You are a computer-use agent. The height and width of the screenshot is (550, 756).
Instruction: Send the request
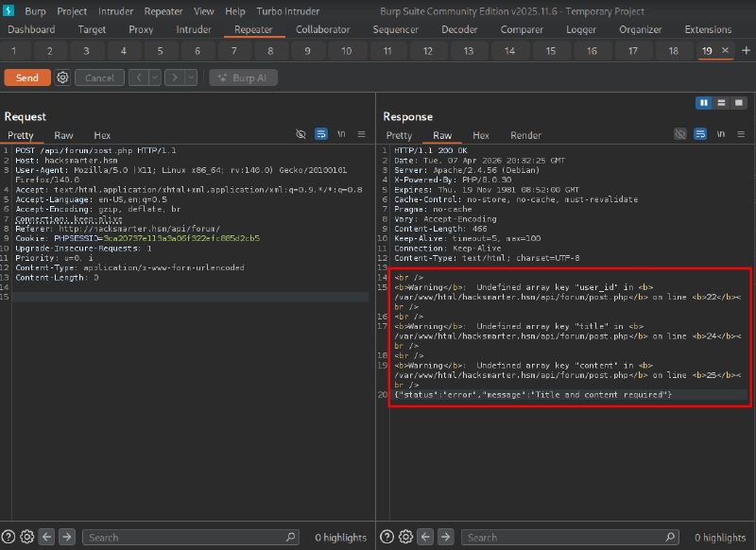click(x=27, y=77)
